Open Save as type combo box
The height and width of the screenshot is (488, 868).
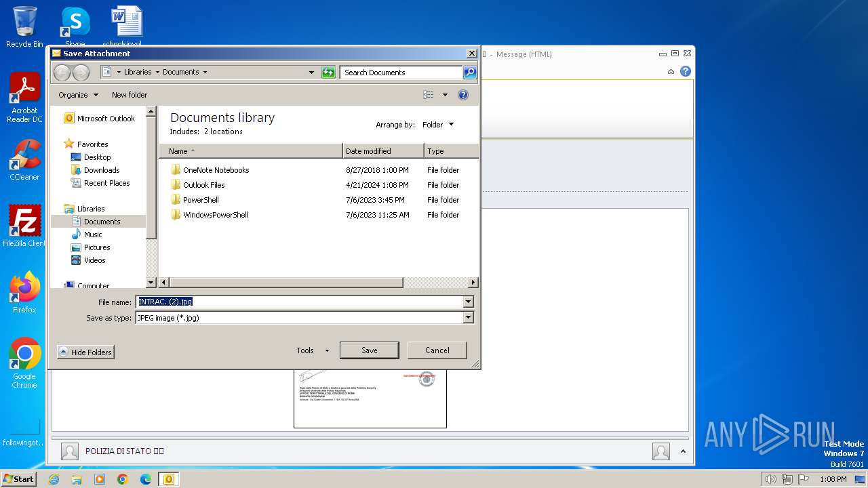[x=304, y=317]
